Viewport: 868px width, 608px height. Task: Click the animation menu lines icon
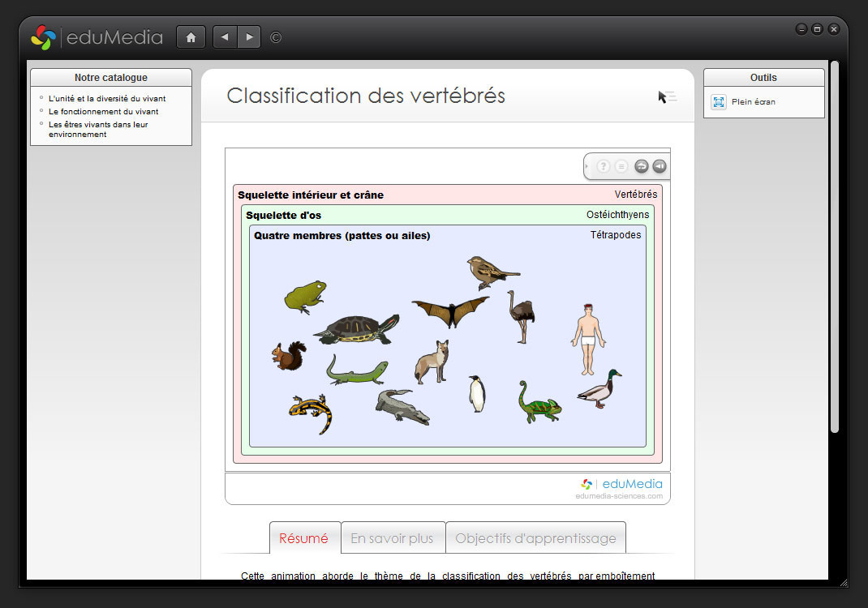[621, 166]
